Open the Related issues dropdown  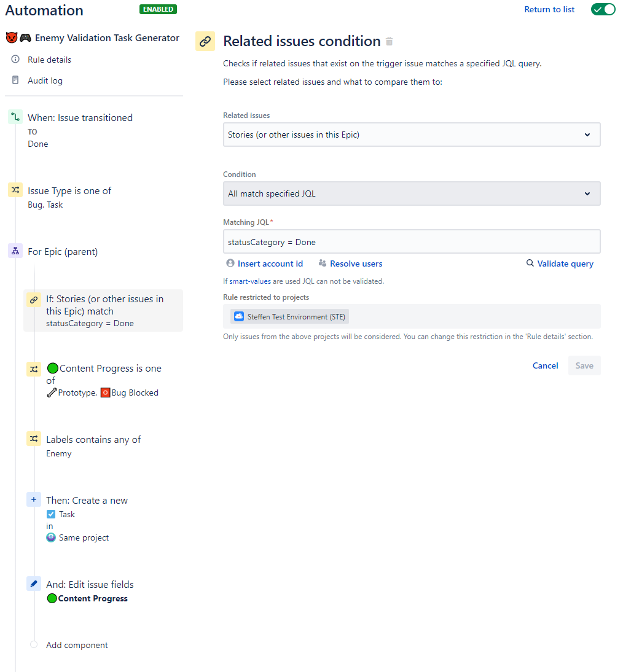pos(412,135)
